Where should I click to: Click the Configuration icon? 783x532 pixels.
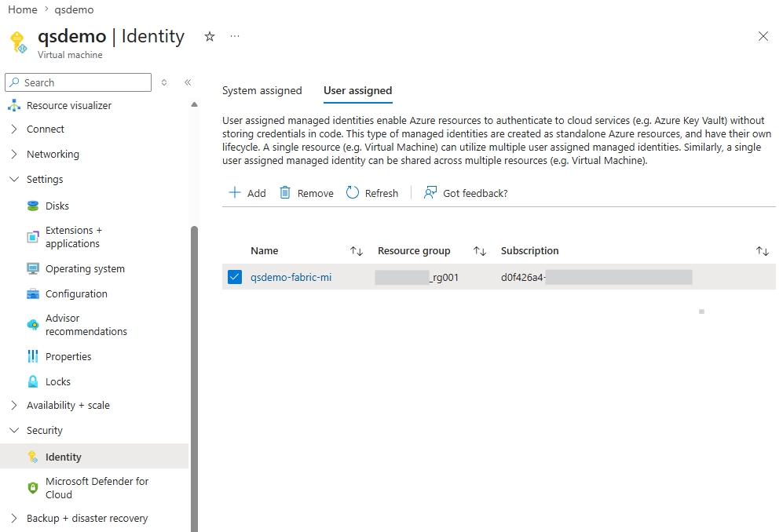[x=33, y=294]
